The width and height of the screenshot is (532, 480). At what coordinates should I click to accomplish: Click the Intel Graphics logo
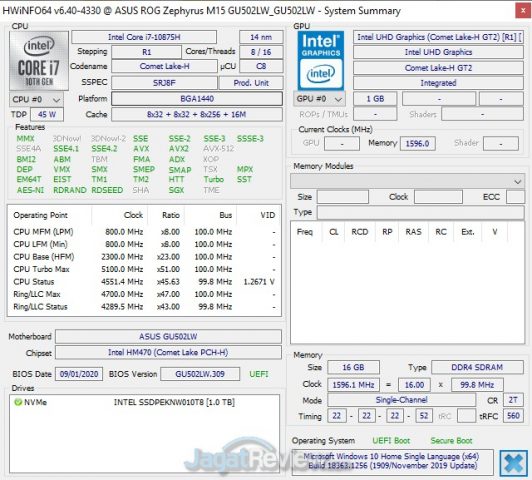pyautogui.click(x=321, y=61)
